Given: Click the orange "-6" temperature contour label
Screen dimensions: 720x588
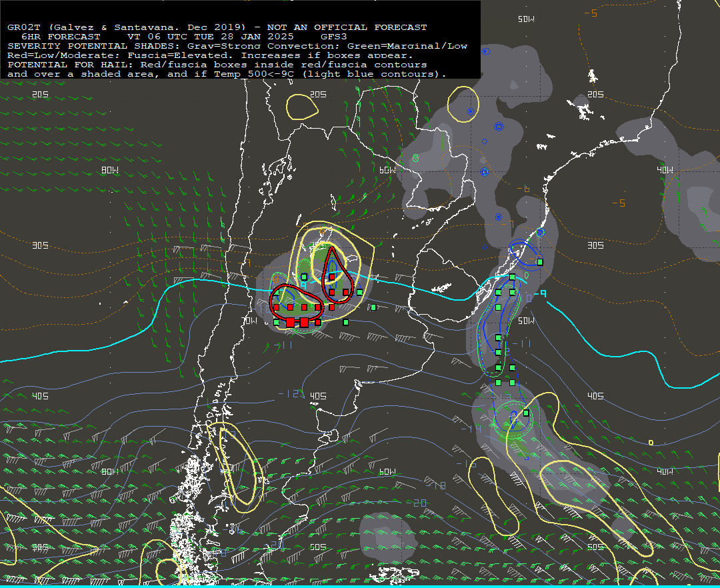Looking at the screenshot, I should click(523, 189).
